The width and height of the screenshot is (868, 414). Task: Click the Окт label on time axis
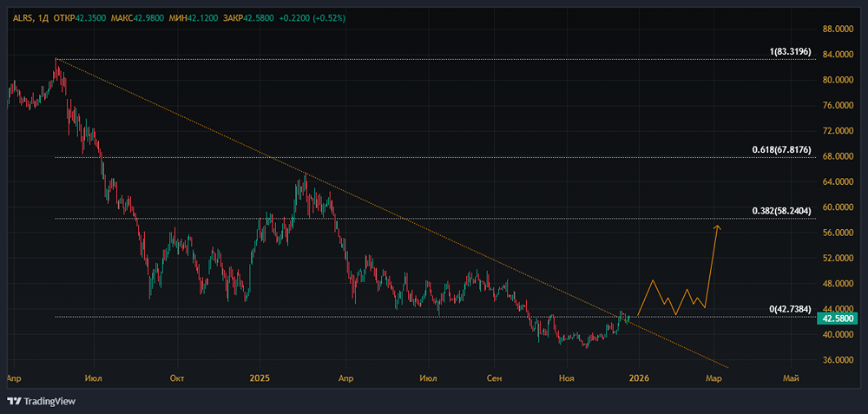177,379
